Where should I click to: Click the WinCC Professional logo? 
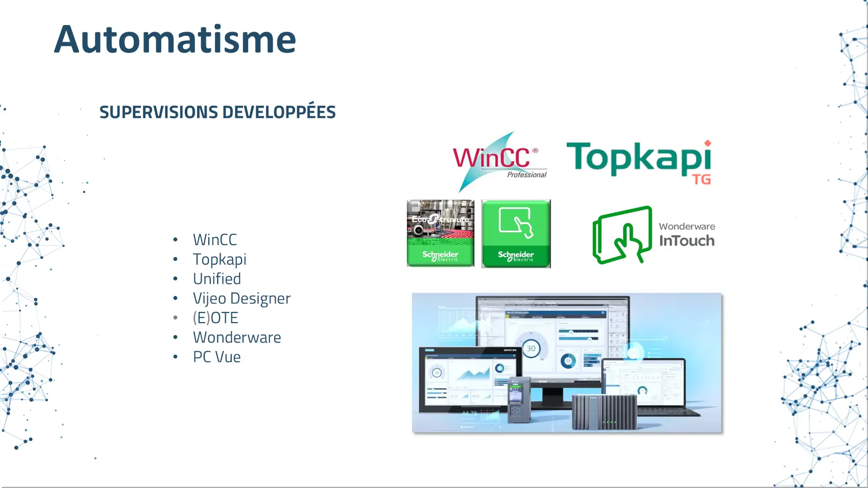(499, 162)
